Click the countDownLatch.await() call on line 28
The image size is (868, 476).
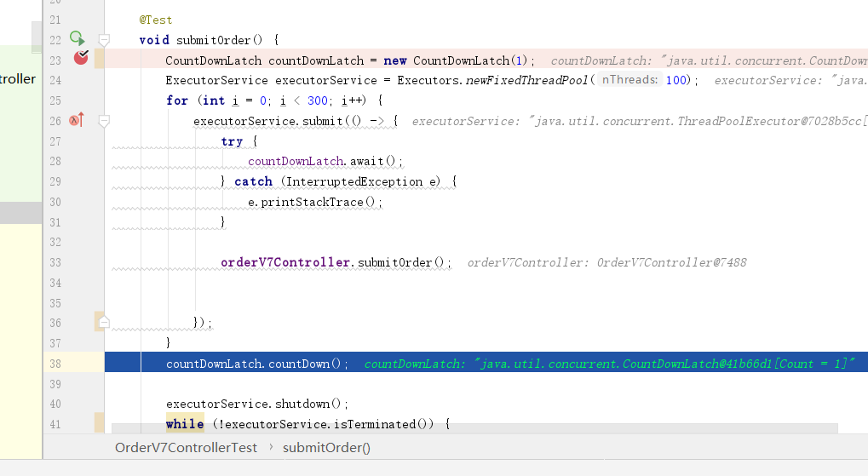click(325, 161)
